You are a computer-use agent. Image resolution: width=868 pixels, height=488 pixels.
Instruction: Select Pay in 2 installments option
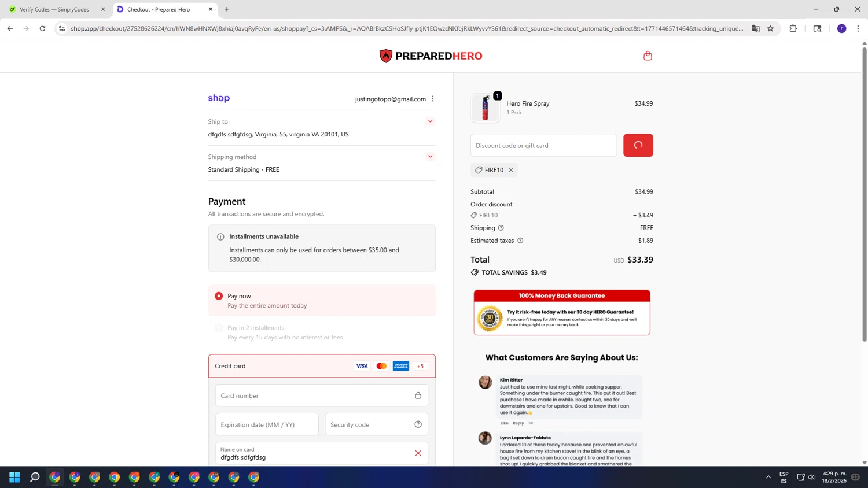[219, 328]
